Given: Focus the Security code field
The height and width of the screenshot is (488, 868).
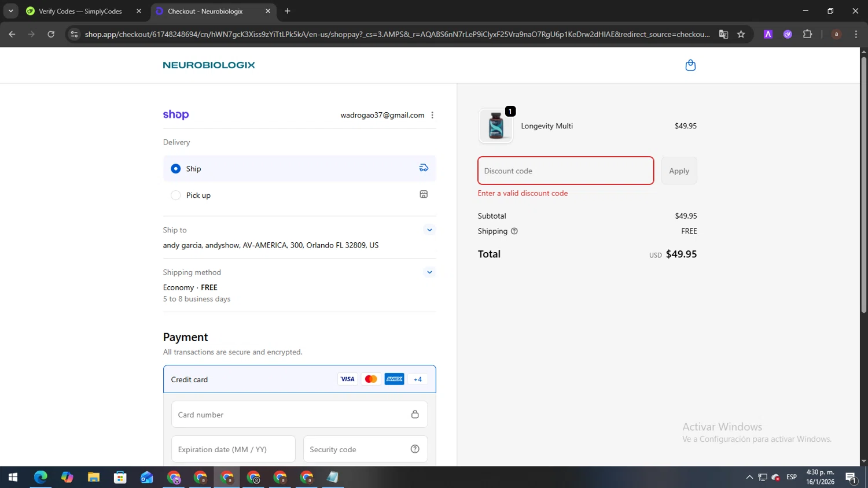Looking at the screenshot, I should (x=365, y=449).
